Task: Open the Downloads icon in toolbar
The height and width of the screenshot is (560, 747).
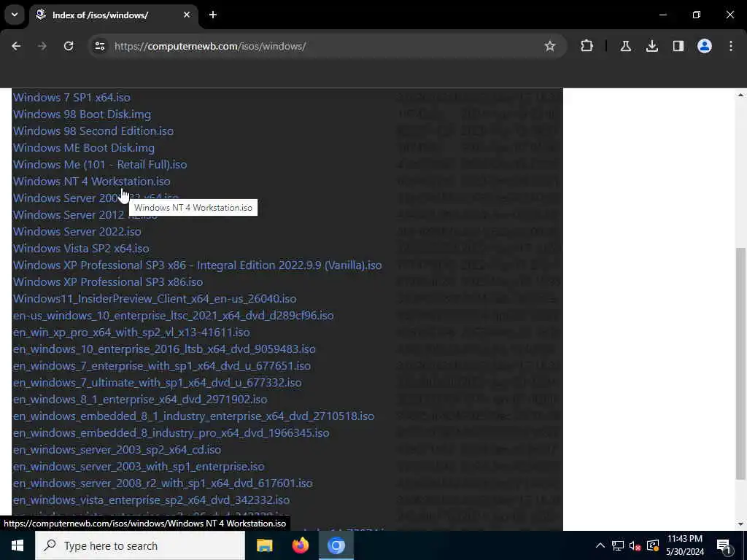Action: 651,46
